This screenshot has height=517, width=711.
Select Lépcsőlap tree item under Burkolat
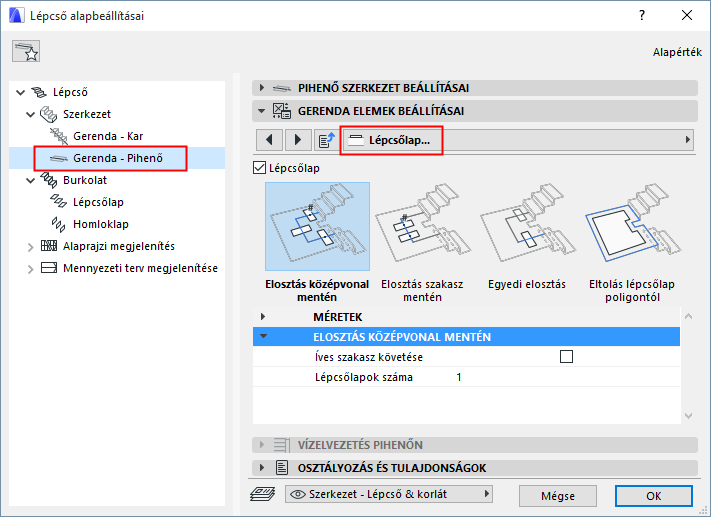(98, 202)
